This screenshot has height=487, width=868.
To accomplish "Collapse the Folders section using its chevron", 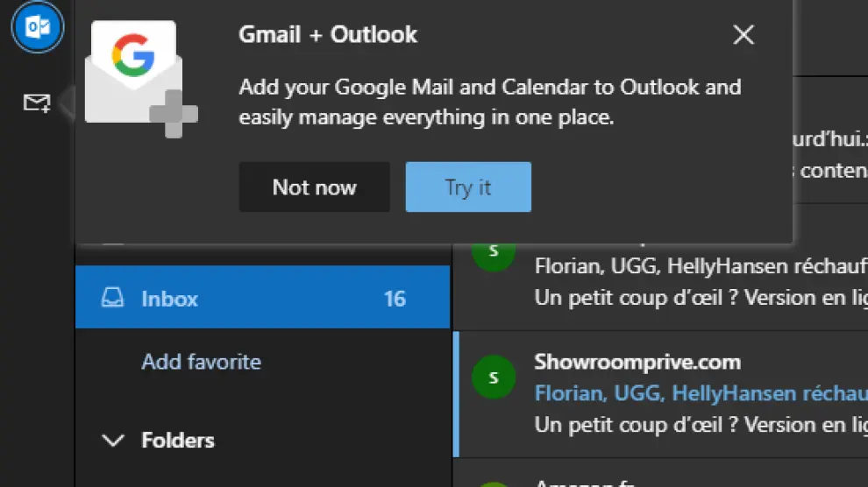I will pyautogui.click(x=113, y=441).
